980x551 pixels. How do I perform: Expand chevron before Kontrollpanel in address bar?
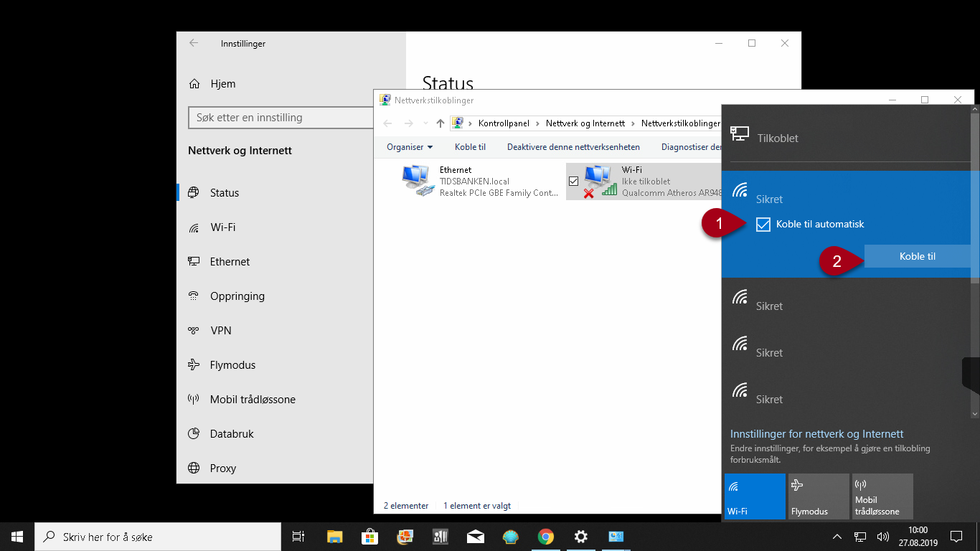(x=471, y=123)
